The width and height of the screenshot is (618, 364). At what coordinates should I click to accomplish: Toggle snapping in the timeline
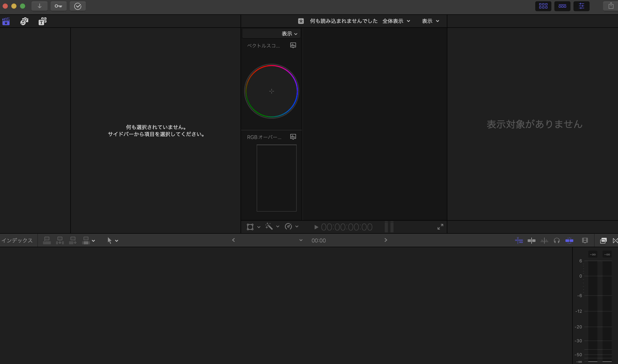[569, 241]
